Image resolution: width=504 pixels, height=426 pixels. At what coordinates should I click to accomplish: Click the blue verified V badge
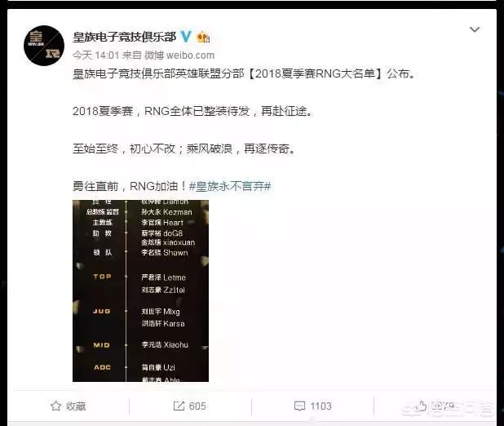point(185,37)
